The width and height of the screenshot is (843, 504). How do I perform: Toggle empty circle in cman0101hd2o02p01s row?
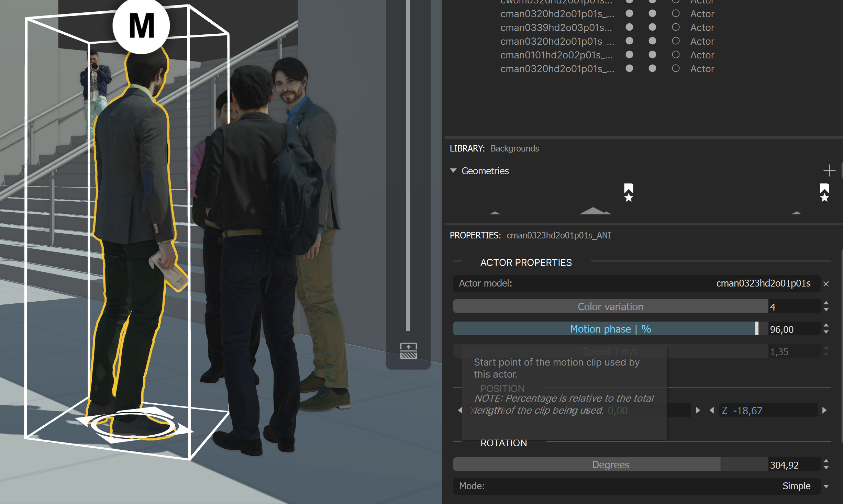[x=676, y=54]
